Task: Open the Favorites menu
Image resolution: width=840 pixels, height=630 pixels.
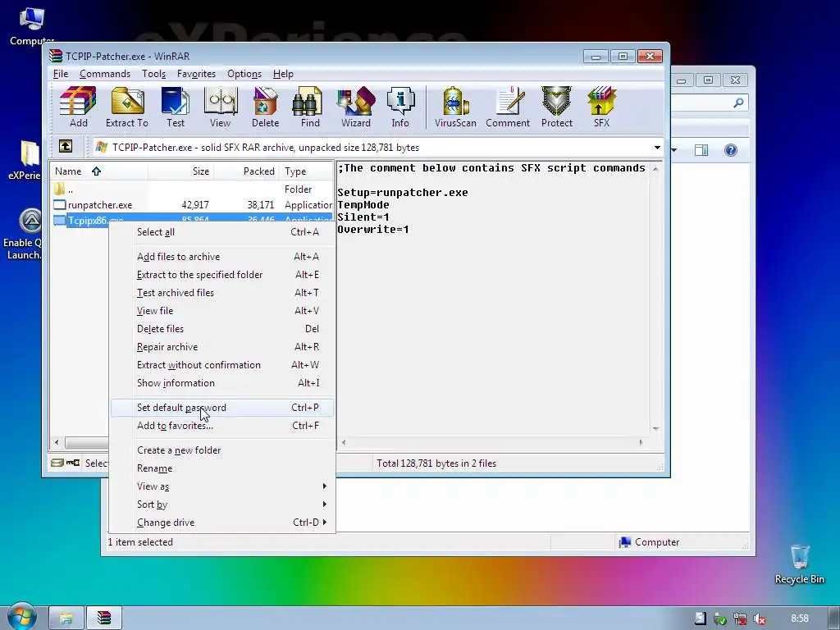Action: tap(196, 73)
